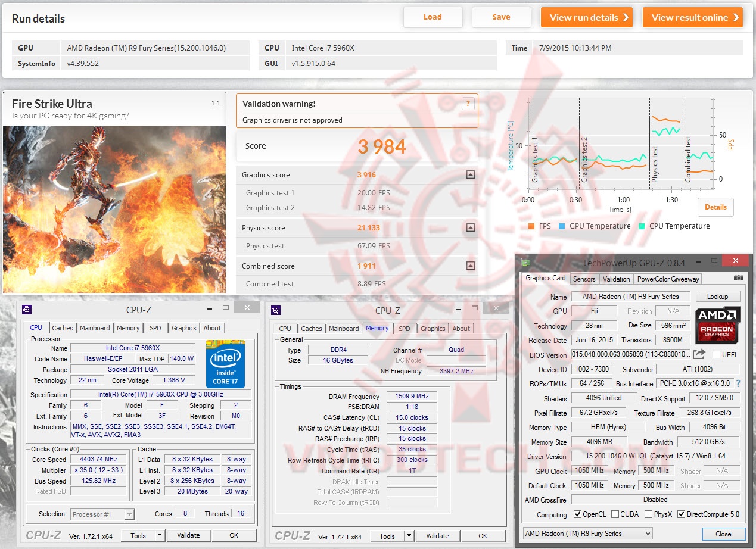
Task: Click the validation warning help question mark
Action: point(468,104)
